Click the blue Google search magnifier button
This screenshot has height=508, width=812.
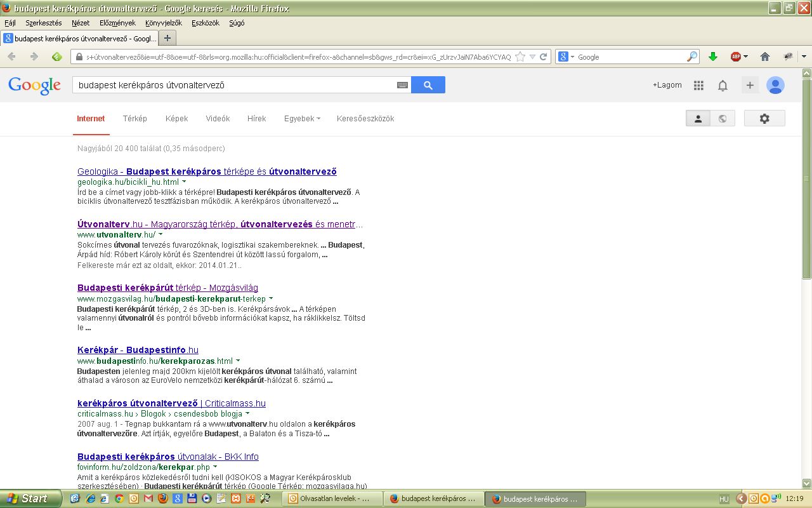428,85
